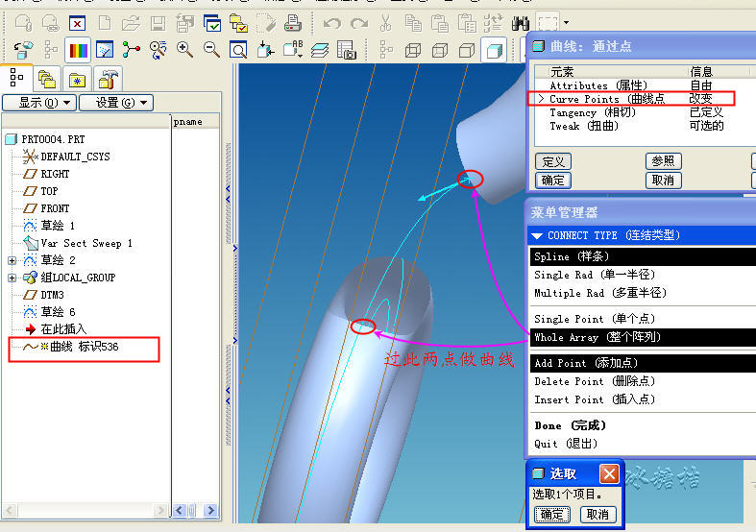Expand the 组LOCAL_GROUP tree node

pos(12,278)
